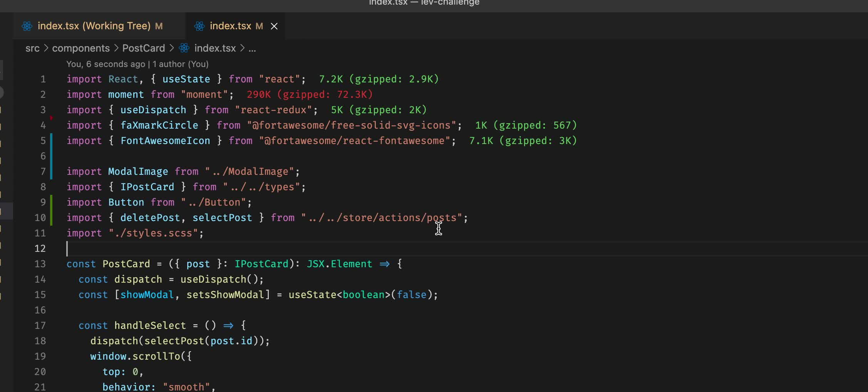Click the 'setsShowModal' setter on line 15
Image resolution: width=868 pixels, height=392 pixels.
coord(225,295)
